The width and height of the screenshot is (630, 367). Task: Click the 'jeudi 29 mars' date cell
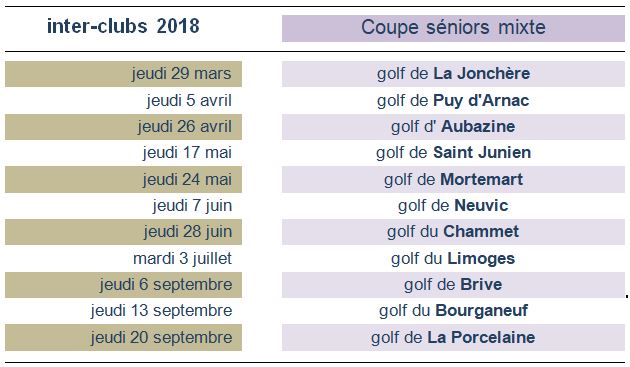[x=123, y=74]
